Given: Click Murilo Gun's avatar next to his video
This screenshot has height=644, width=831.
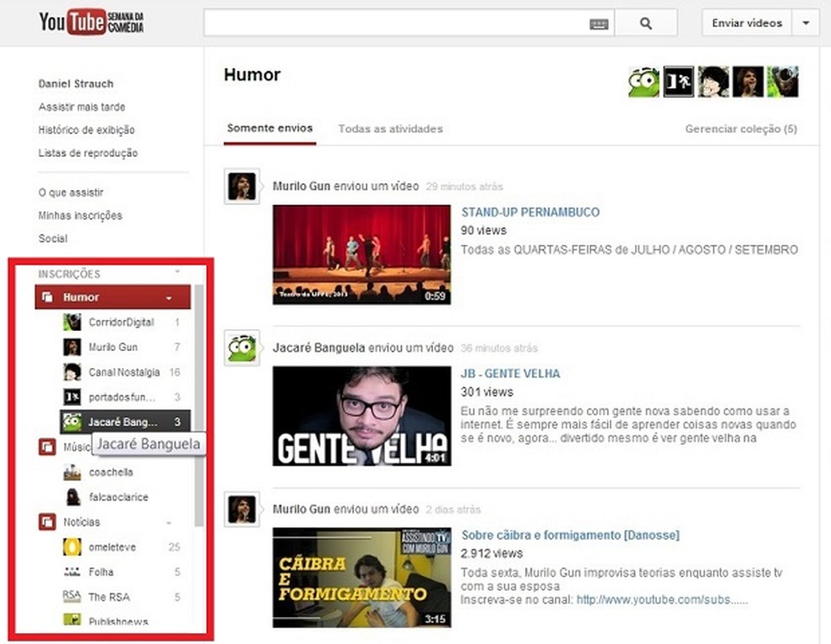Looking at the screenshot, I should pos(242,186).
